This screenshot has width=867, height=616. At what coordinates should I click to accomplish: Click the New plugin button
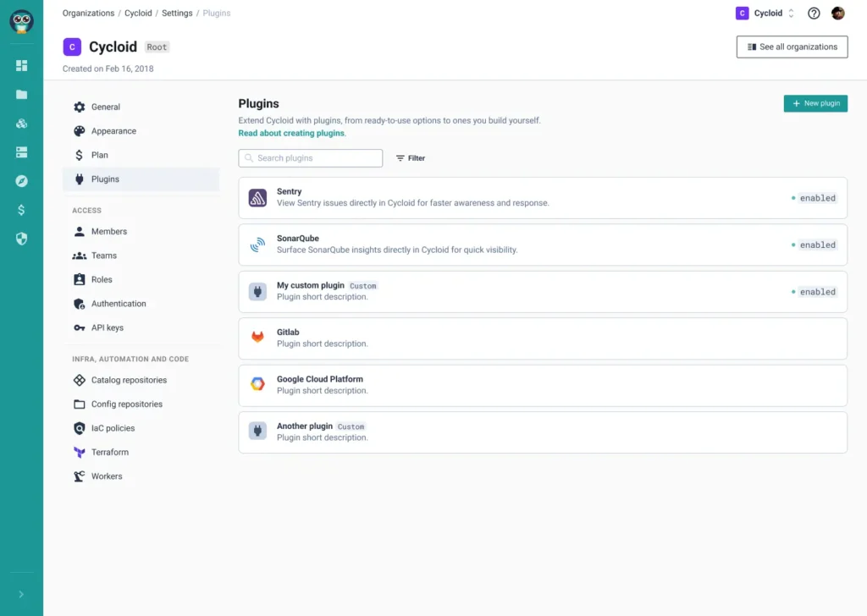[x=815, y=103]
